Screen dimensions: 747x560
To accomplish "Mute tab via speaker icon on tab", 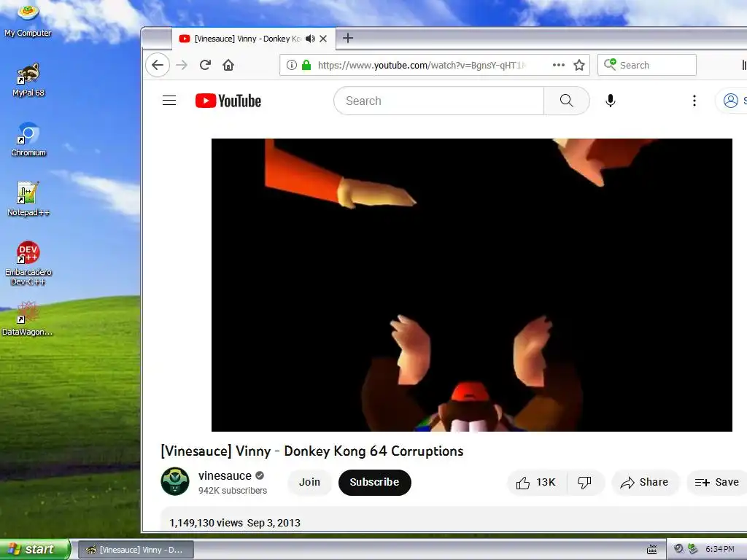I will [310, 39].
